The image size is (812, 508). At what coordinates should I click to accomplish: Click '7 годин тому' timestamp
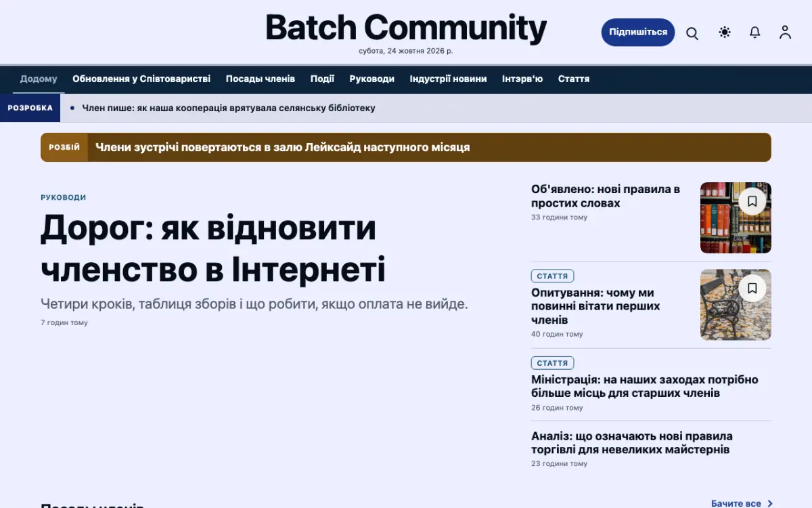[x=64, y=322]
